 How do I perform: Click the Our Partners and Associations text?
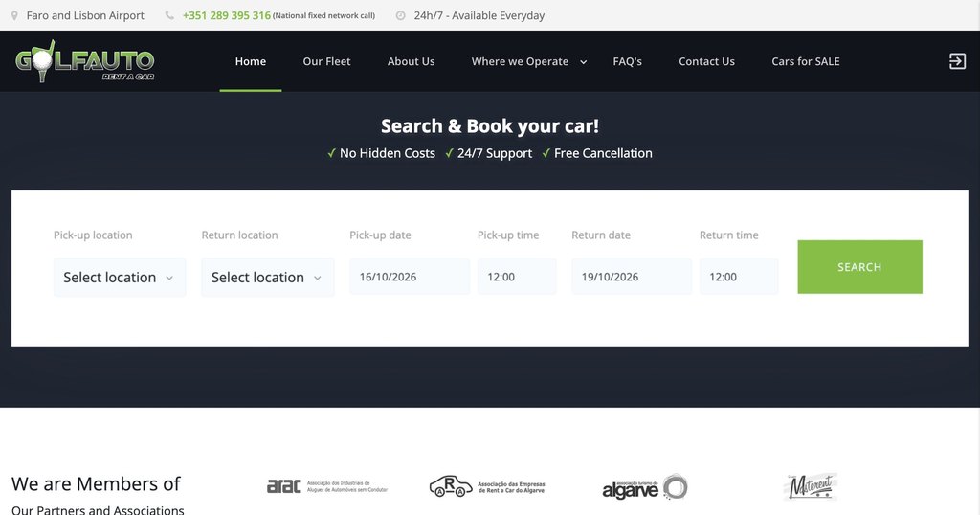click(98, 509)
